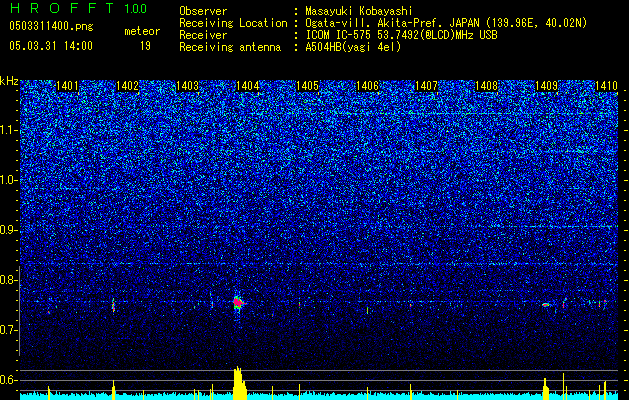Image resolution: width=629 pixels, height=400 pixels.
Task: Click the Receiving antenna label
Action: pyautogui.click(x=230, y=47)
